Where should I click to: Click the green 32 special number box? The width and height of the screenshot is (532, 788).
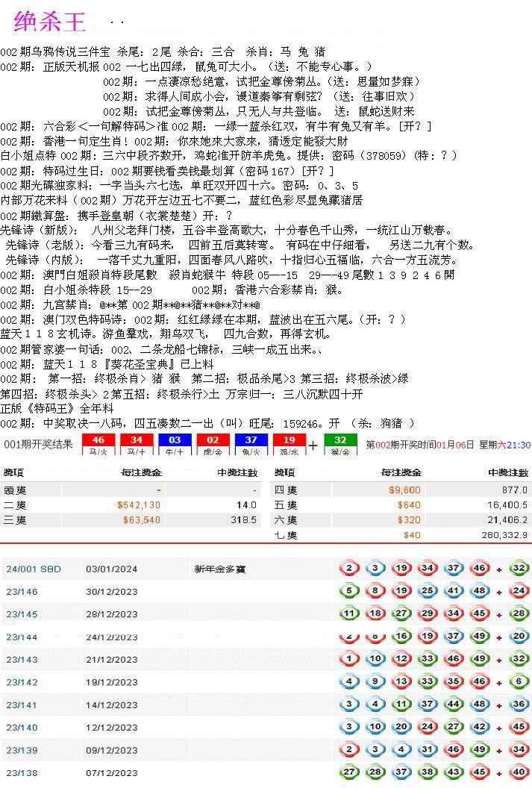[340, 444]
